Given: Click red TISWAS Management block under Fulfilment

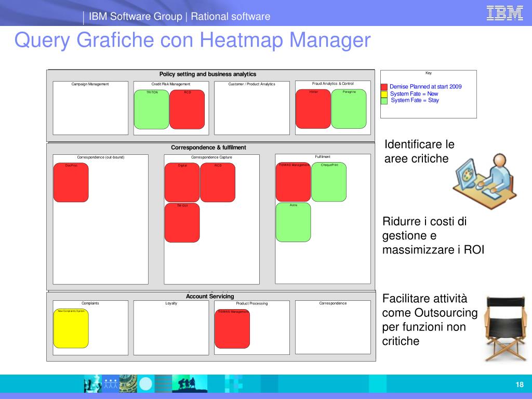Looking at the screenshot, I should click(293, 182).
